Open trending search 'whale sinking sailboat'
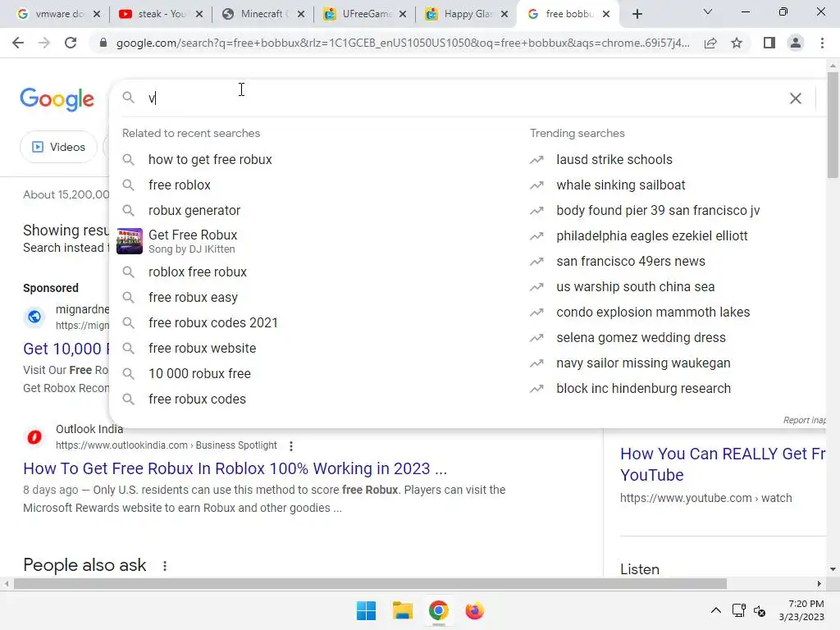The image size is (840, 630). click(x=620, y=185)
